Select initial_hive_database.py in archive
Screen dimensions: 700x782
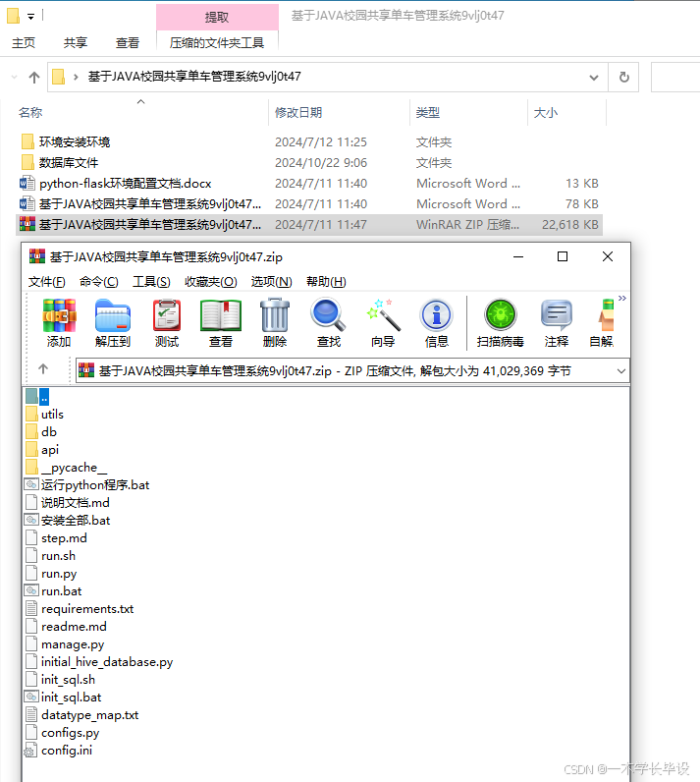tap(99, 662)
